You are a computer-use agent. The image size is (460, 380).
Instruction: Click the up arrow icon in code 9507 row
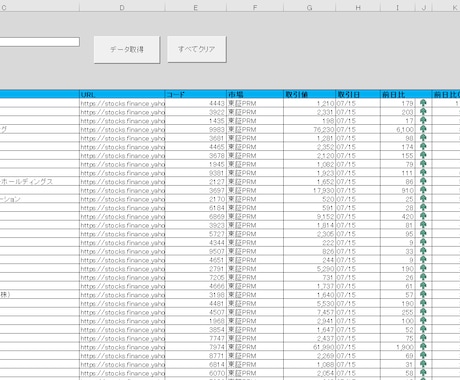pyautogui.click(x=423, y=251)
